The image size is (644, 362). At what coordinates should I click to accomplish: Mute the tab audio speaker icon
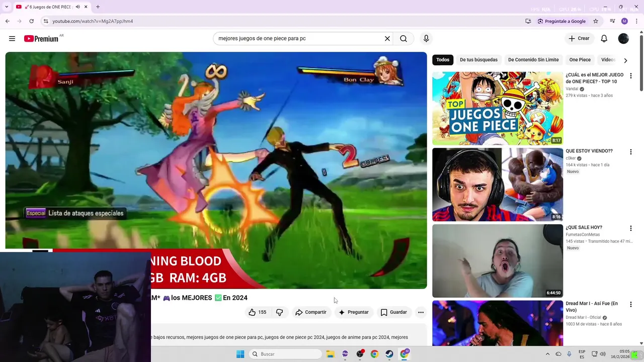click(77, 7)
